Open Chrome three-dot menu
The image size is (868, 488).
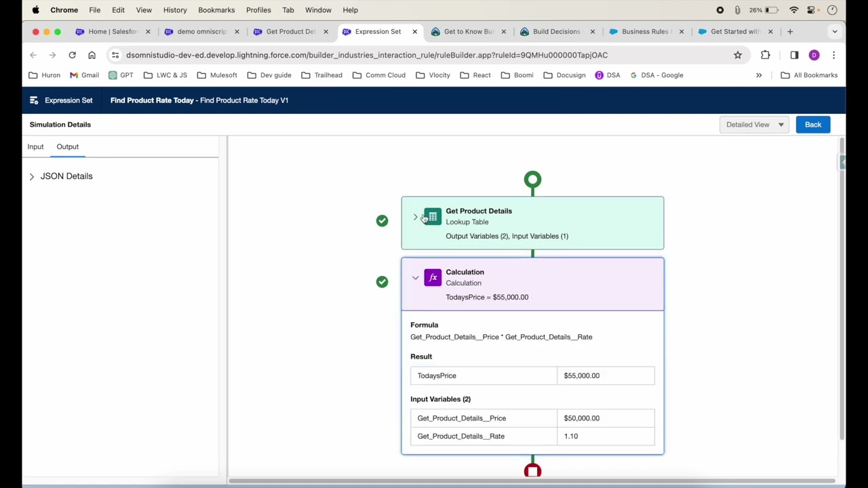coord(833,55)
